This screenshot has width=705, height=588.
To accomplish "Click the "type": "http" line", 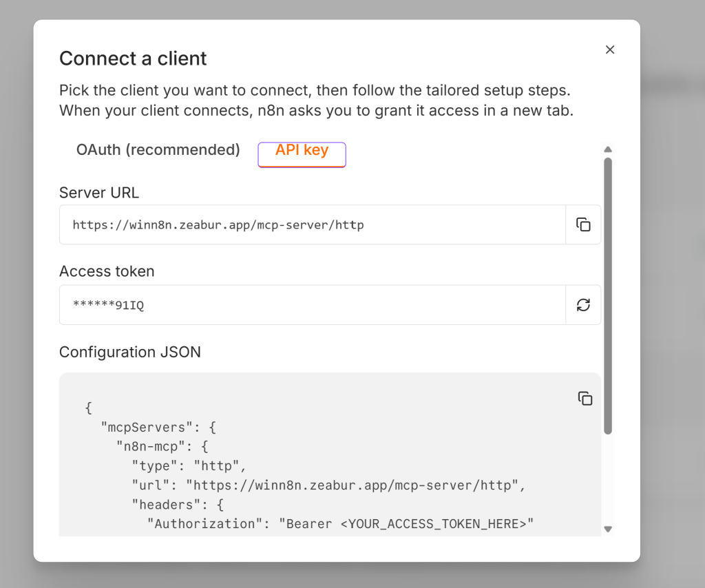I will pyautogui.click(x=189, y=465).
